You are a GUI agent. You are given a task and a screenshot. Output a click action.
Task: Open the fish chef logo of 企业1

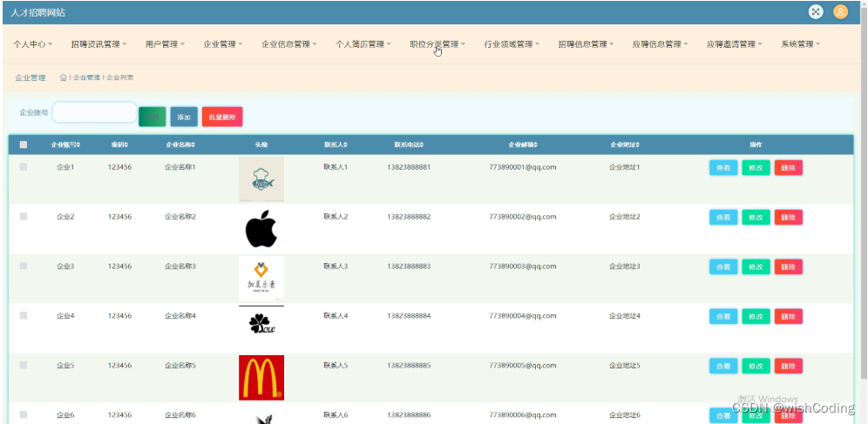261,179
